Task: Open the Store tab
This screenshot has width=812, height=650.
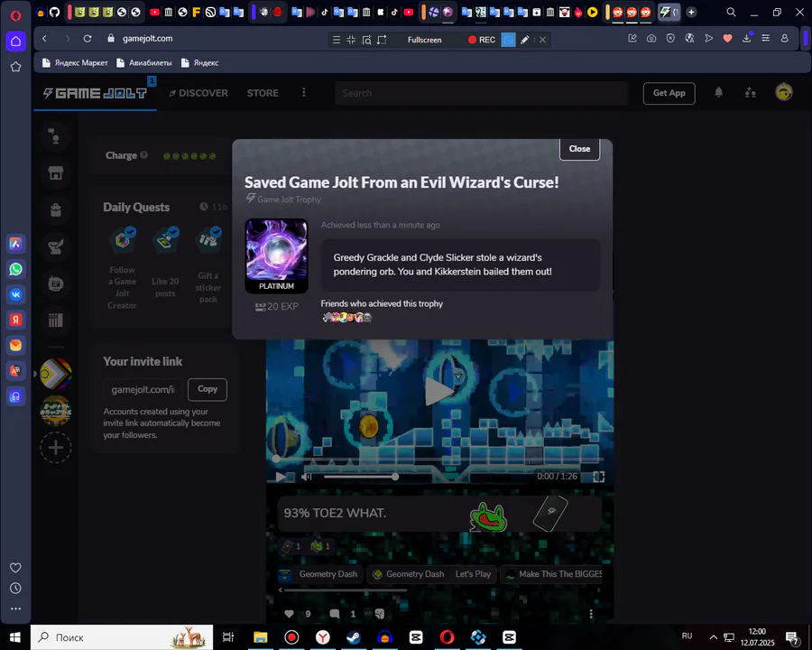Action: (263, 93)
